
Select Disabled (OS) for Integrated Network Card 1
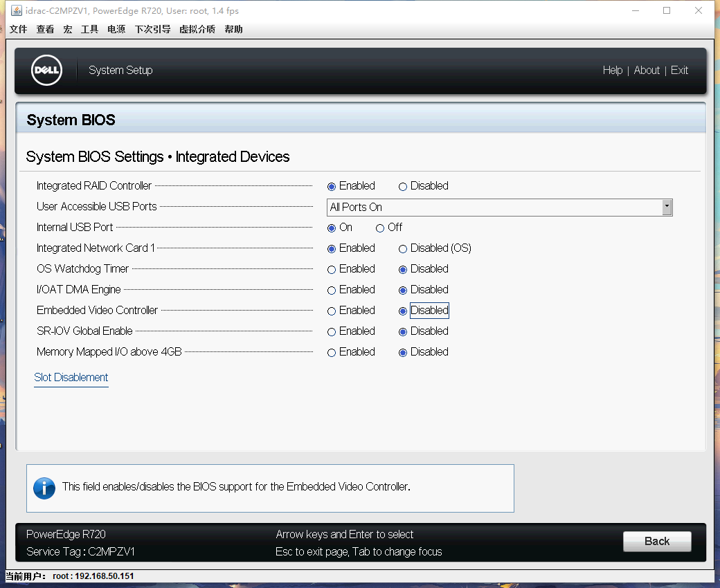click(403, 249)
